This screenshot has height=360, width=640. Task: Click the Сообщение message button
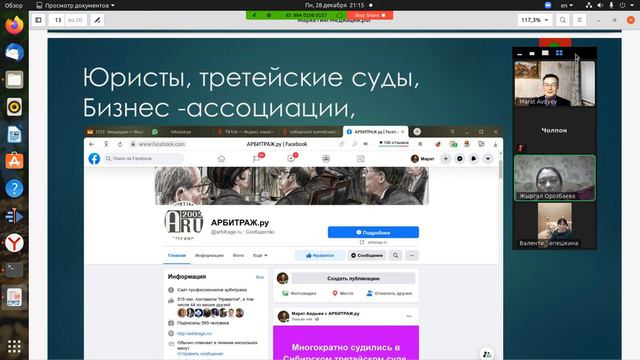point(367,256)
